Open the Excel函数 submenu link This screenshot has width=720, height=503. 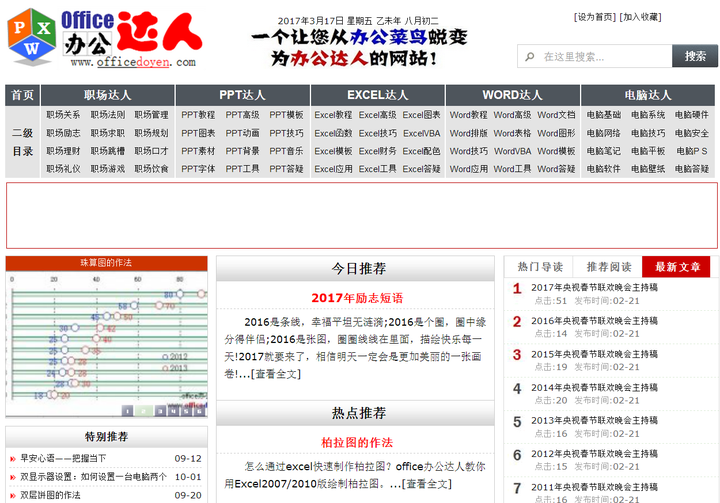point(333,133)
